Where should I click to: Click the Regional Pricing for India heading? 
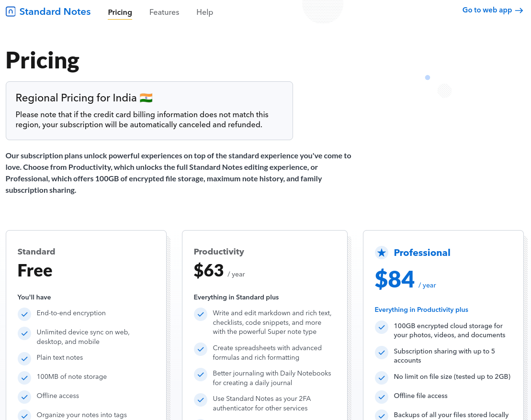click(x=77, y=98)
